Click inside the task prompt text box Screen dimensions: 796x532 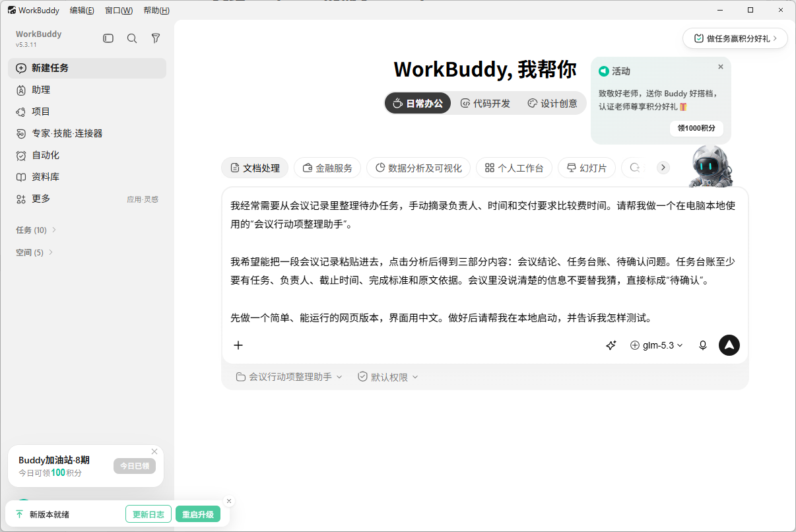(x=484, y=261)
